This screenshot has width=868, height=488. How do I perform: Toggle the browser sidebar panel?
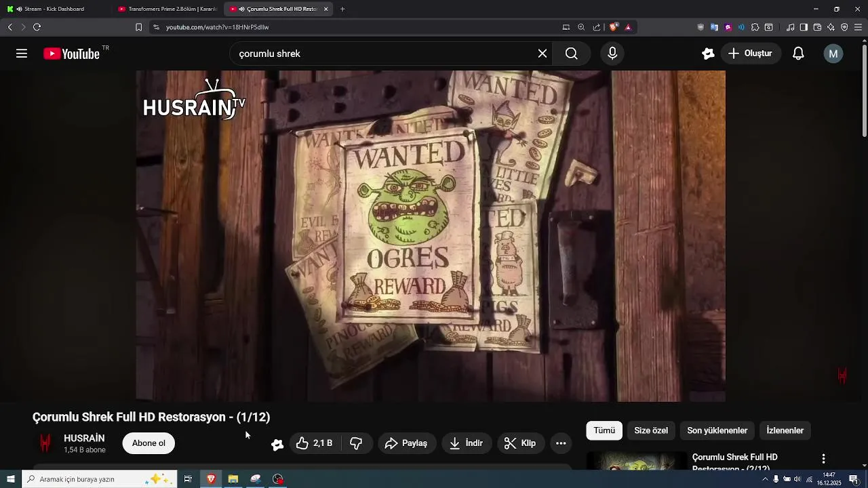click(804, 27)
